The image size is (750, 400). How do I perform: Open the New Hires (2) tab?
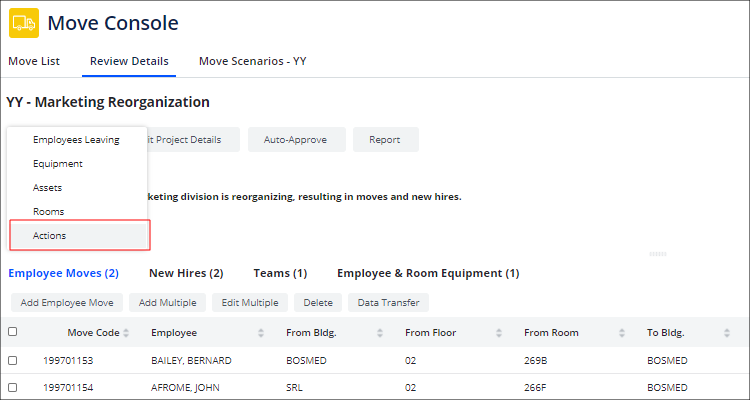tap(186, 273)
